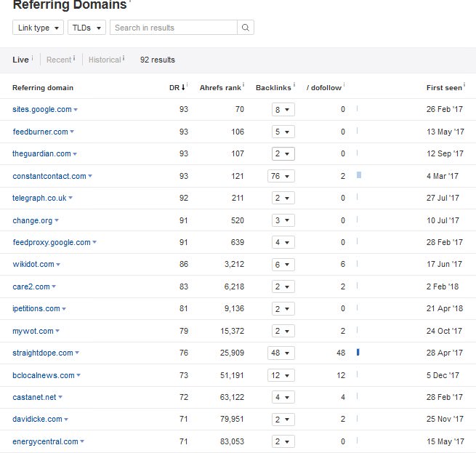Open the feedburner.com domain link
The image size is (476, 453).
pos(41,132)
